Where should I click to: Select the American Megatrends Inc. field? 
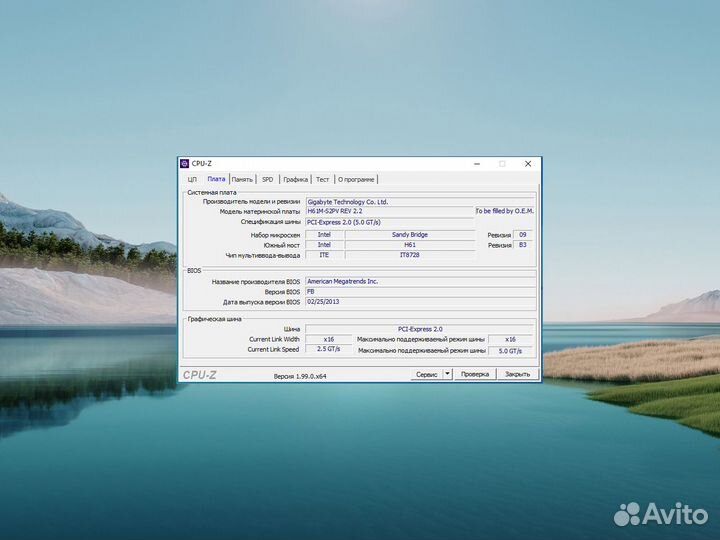[x=420, y=281]
